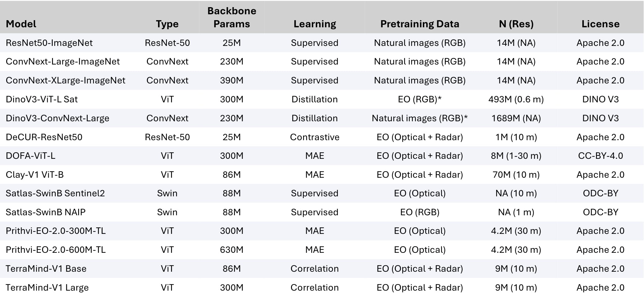The image size is (644, 299).
Task: Click the DinoV3-ViT-L Sat row label
Action: point(42,99)
